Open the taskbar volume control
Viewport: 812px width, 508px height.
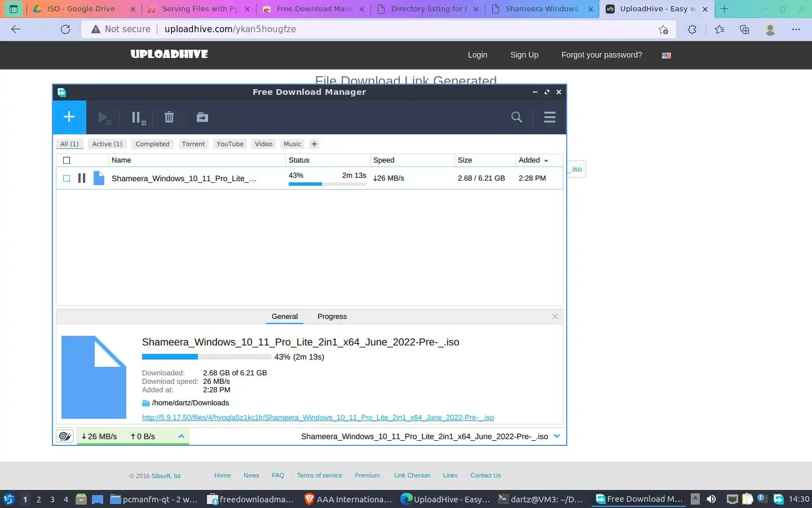tap(712, 499)
